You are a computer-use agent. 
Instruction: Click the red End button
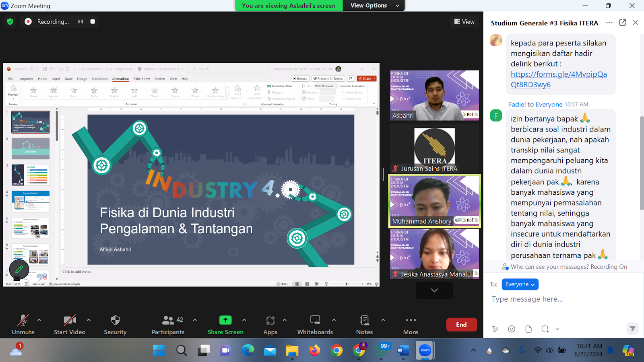(x=461, y=325)
